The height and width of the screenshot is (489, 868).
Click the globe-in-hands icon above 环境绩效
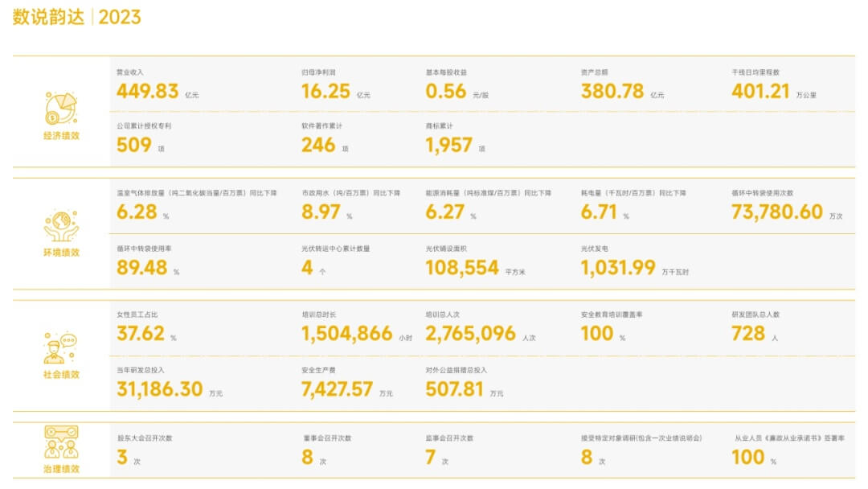[x=61, y=226]
